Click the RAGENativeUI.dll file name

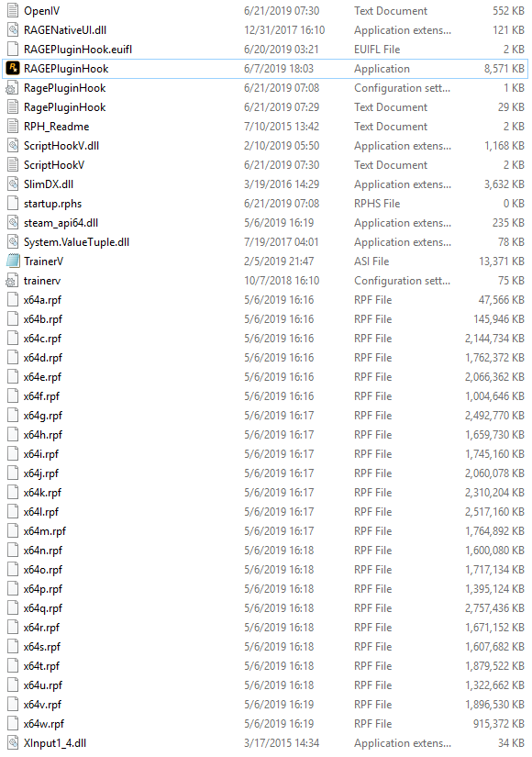[65, 30]
